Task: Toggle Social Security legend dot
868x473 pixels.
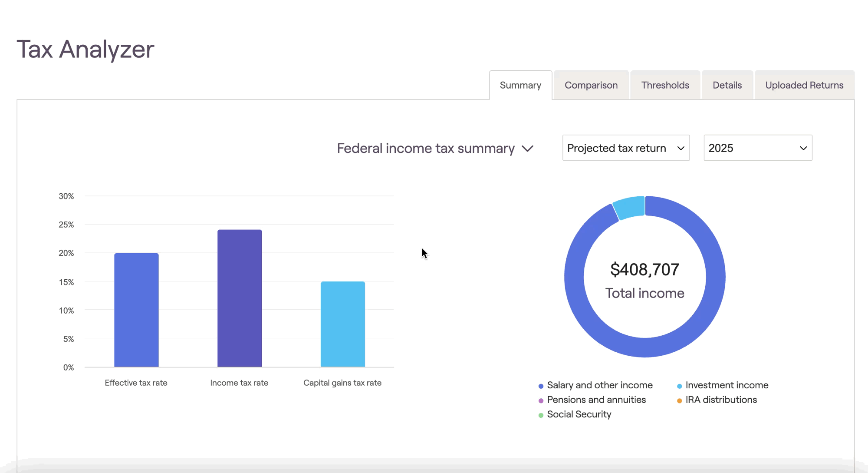Action: point(541,415)
